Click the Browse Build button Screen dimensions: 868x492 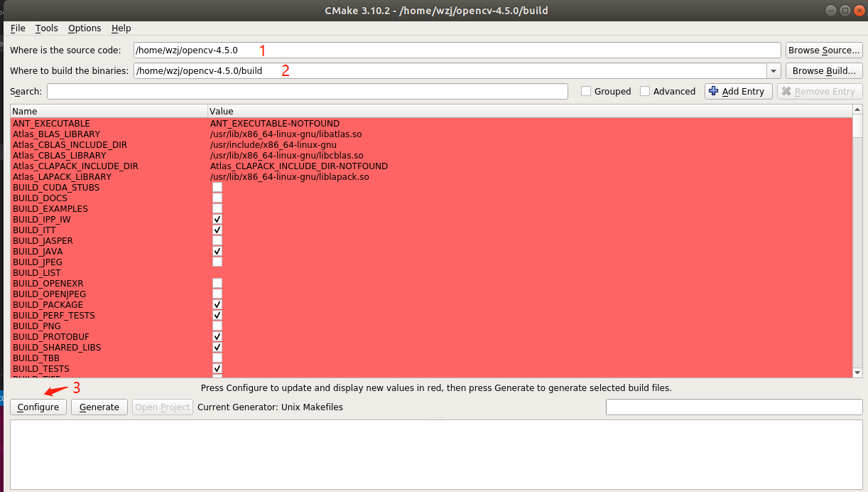[x=824, y=71]
